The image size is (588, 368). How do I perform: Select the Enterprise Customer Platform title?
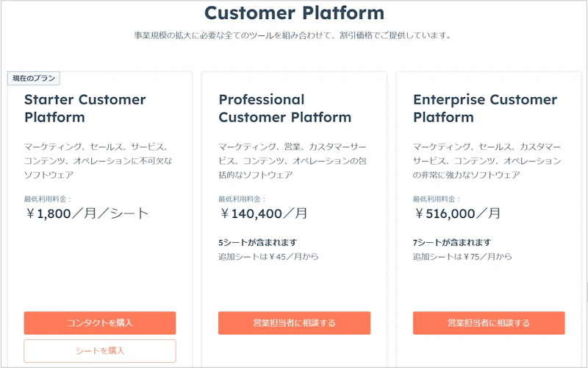[x=485, y=108]
